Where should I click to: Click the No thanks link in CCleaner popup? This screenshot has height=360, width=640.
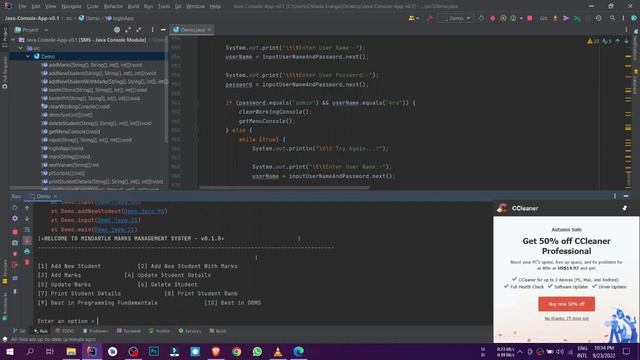coord(566,318)
